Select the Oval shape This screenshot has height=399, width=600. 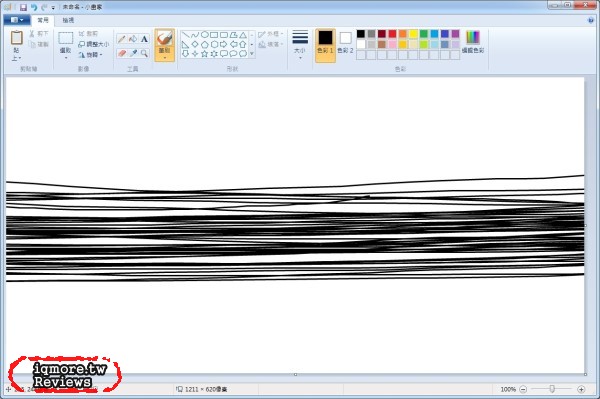pyautogui.click(x=205, y=35)
